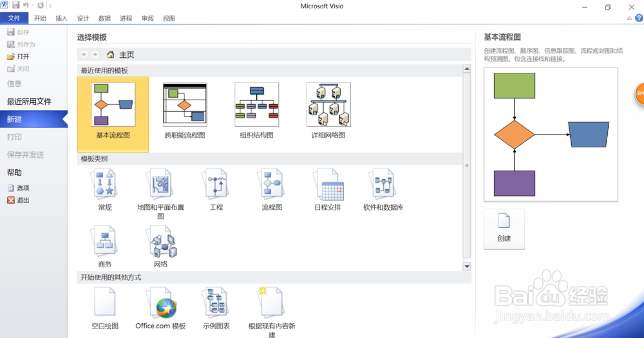Click the scrollbar down arrow

(467, 267)
